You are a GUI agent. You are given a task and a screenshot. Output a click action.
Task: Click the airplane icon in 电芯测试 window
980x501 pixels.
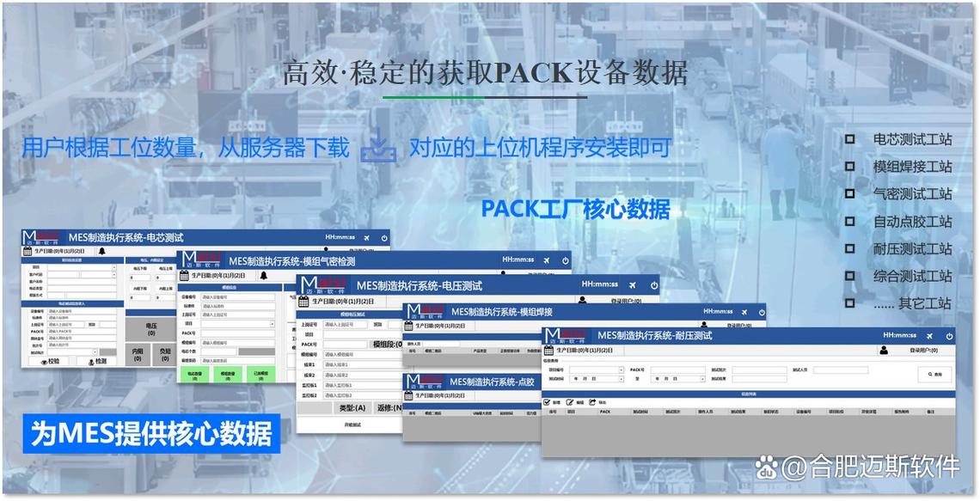366,237
